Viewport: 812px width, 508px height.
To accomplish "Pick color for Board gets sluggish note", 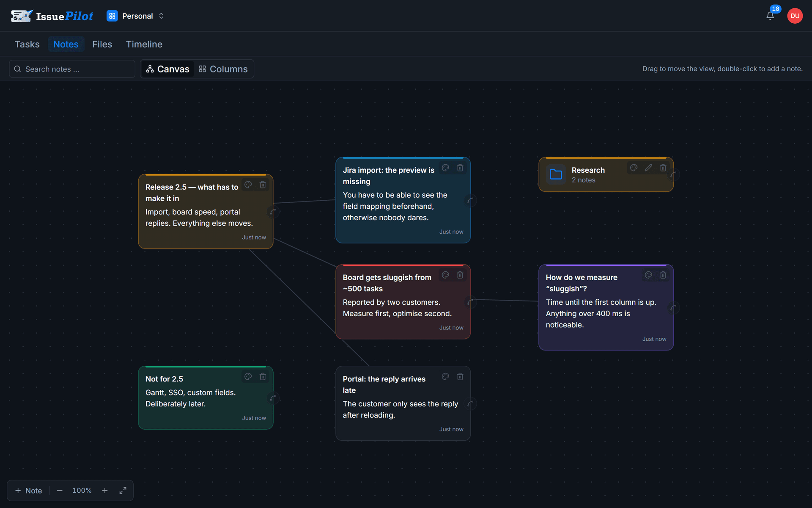I will click(x=445, y=275).
